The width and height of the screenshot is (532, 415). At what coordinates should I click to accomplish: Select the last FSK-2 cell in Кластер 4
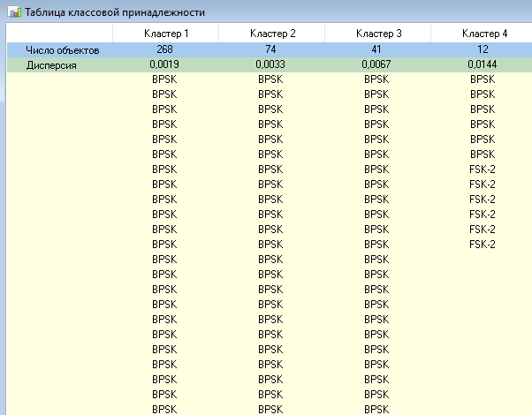point(483,244)
